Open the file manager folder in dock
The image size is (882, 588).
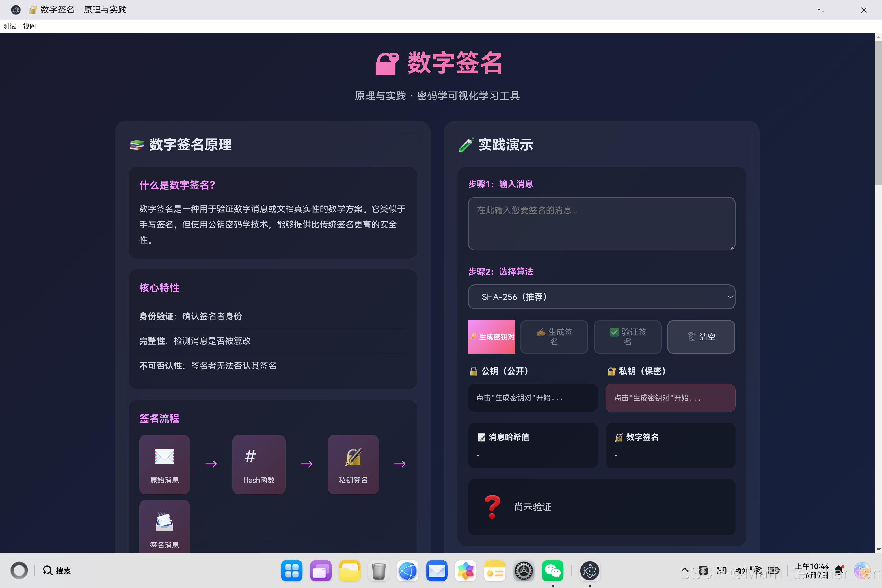tap(349, 571)
